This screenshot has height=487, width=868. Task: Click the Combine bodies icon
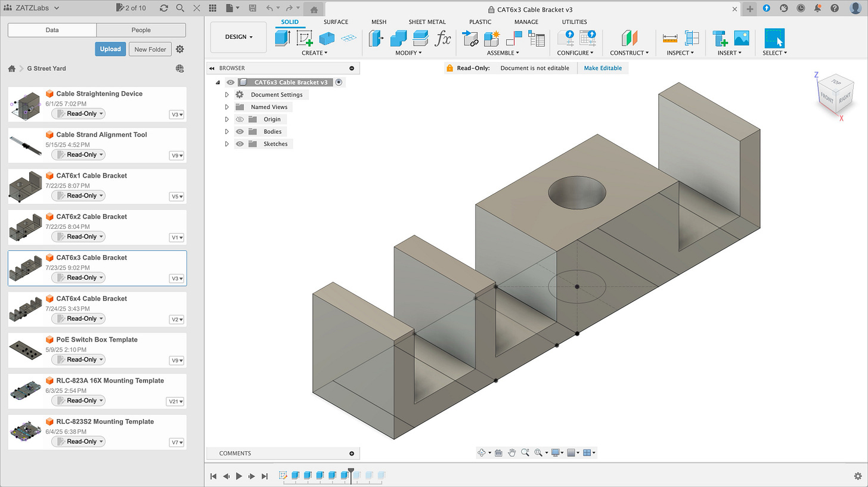click(x=398, y=38)
